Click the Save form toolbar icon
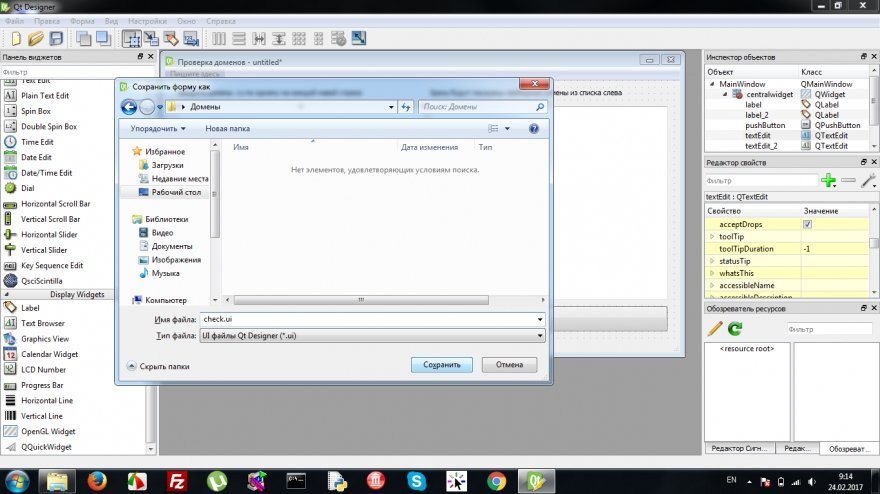The width and height of the screenshot is (880, 494). (56, 38)
